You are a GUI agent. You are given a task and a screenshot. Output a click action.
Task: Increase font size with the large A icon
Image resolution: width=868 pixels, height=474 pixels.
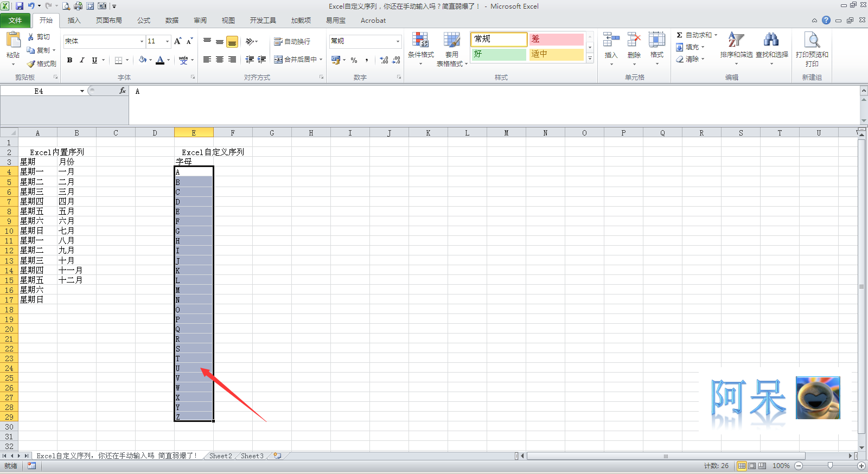pyautogui.click(x=177, y=41)
